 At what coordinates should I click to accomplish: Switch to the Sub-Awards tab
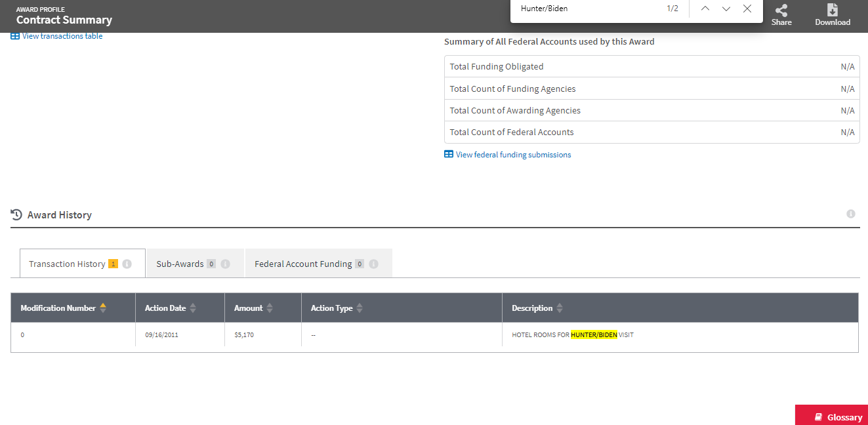point(180,264)
